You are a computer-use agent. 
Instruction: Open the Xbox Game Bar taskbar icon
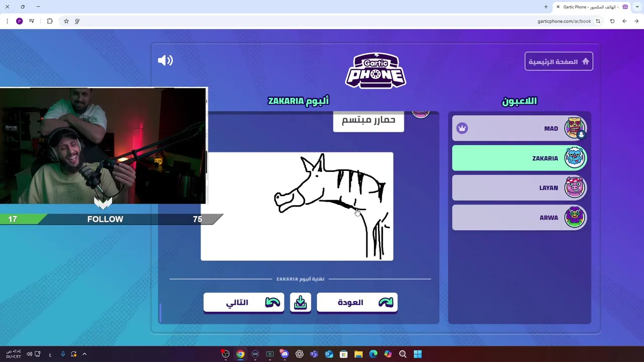click(270, 354)
